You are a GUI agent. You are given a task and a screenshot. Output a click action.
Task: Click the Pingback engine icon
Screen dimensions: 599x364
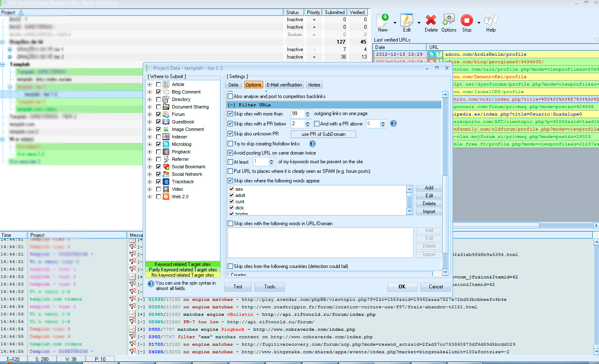166,152
